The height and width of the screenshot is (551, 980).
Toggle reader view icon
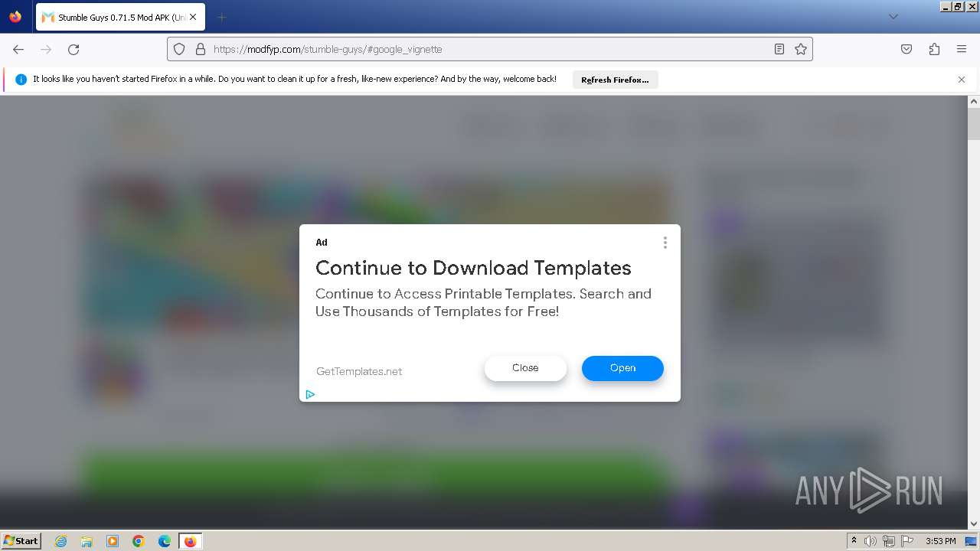779,49
